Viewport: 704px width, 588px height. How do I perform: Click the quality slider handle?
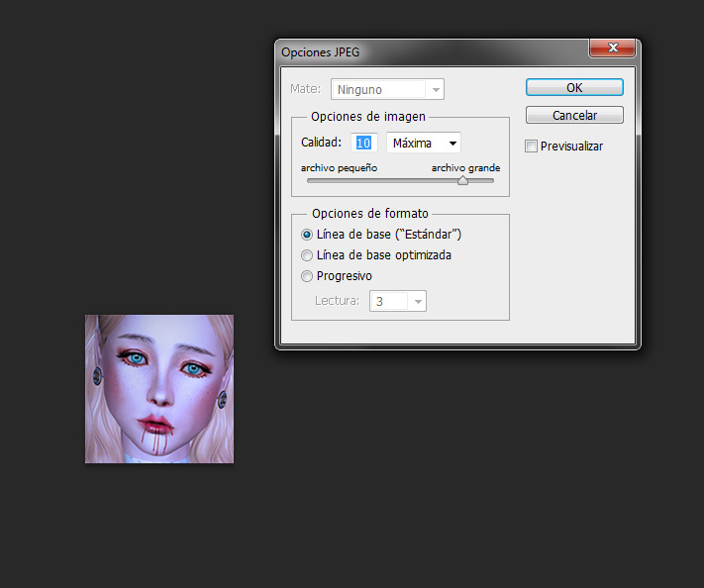(x=462, y=181)
